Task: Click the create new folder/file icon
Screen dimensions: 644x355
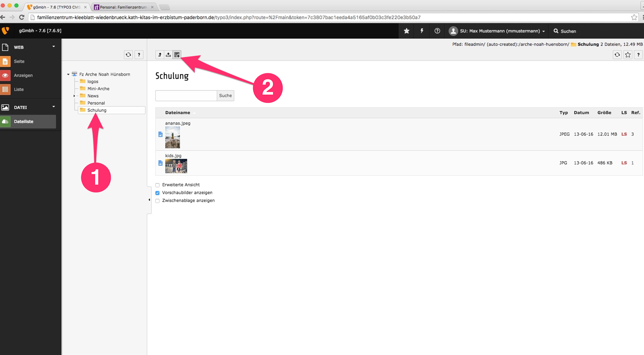Action: [177, 55]
